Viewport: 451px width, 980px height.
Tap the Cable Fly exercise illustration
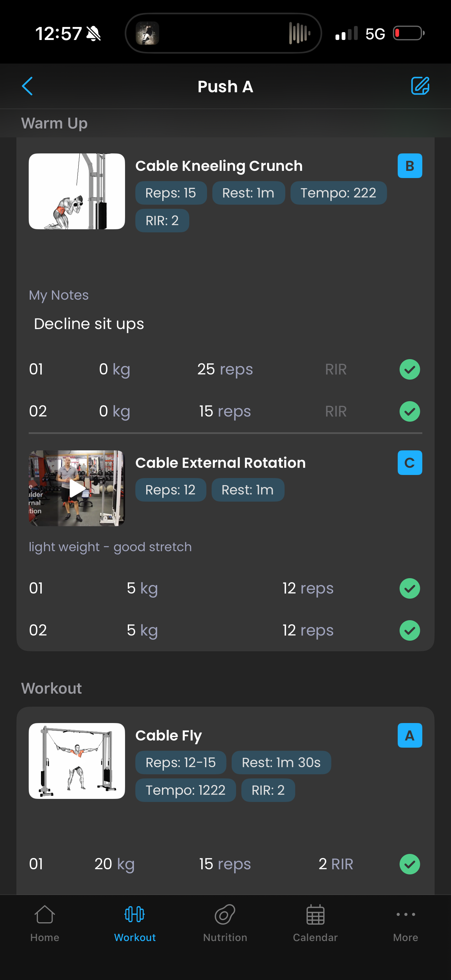coord(77,761)
